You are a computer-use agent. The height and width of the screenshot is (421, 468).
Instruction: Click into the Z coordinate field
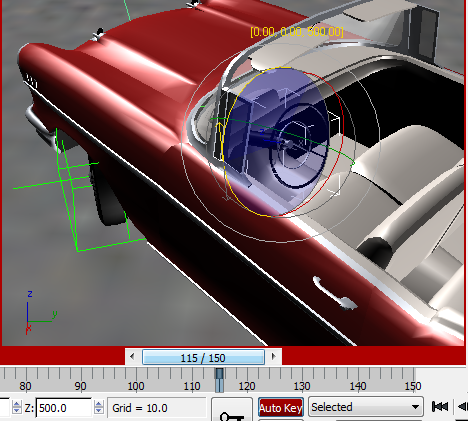click(63, 408)
